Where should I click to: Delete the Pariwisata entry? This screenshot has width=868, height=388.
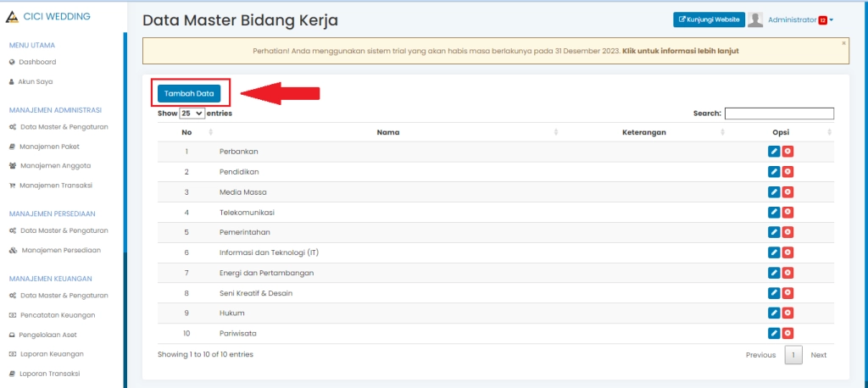pos(787,333)
